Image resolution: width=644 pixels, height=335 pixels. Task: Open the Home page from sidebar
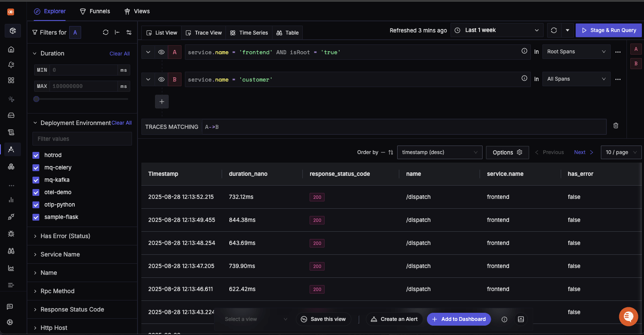(12, 49)
